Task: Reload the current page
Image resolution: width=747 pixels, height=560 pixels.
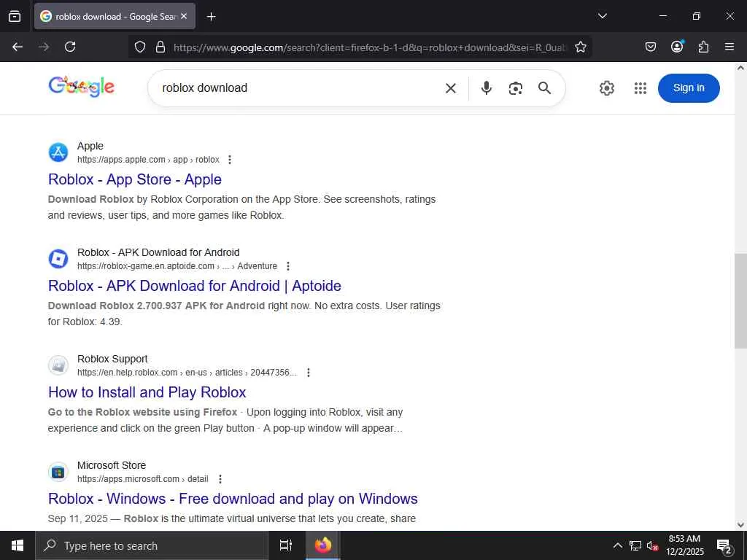Action: tap(70, 47)
